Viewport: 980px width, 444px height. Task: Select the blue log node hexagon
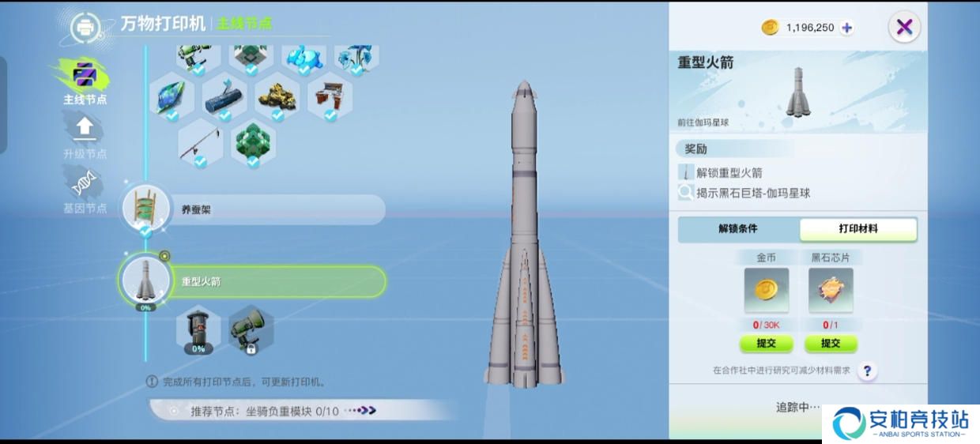pos(224,96)
